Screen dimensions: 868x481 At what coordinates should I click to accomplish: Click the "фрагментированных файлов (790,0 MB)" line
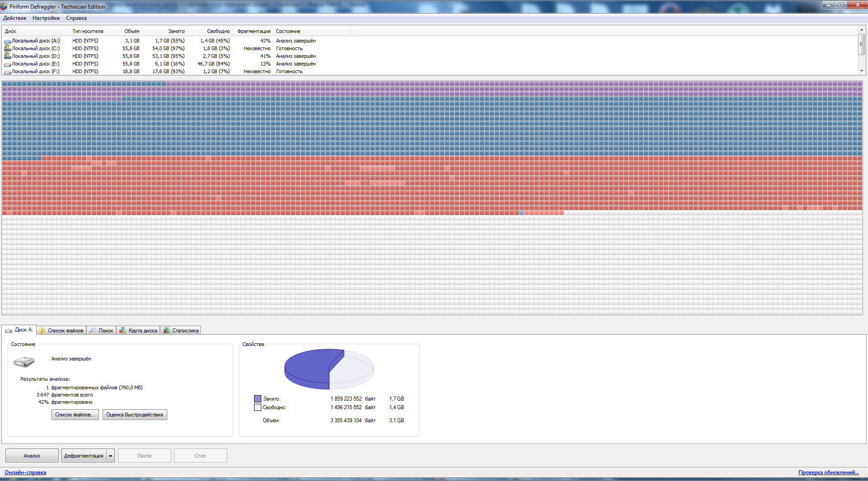pyautogui.click(x=97, y=388)
